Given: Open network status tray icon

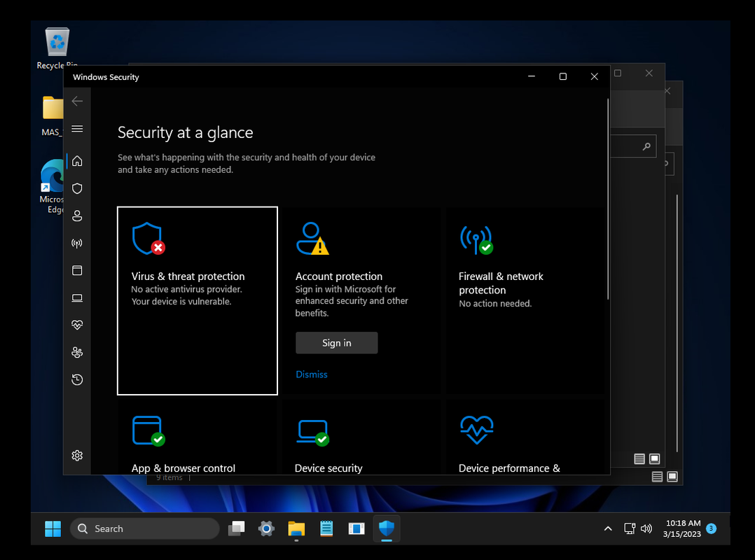Looking at the screenshot, I should (x=630, y=528).
